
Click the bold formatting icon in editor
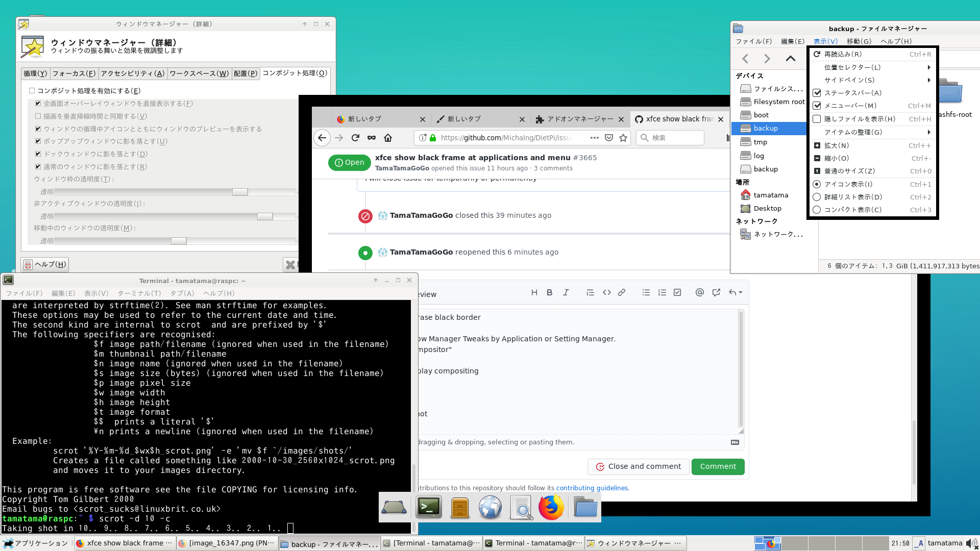click(550, 293)
